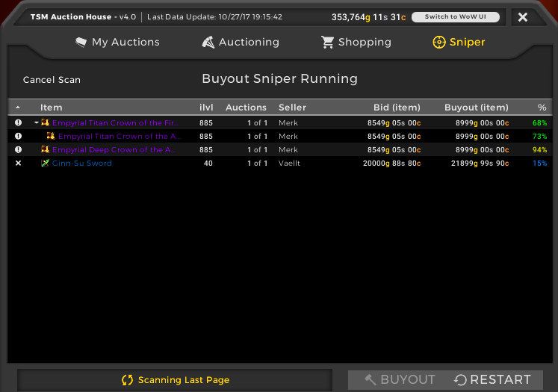Click the Shopping cart icon

(327, 42)
